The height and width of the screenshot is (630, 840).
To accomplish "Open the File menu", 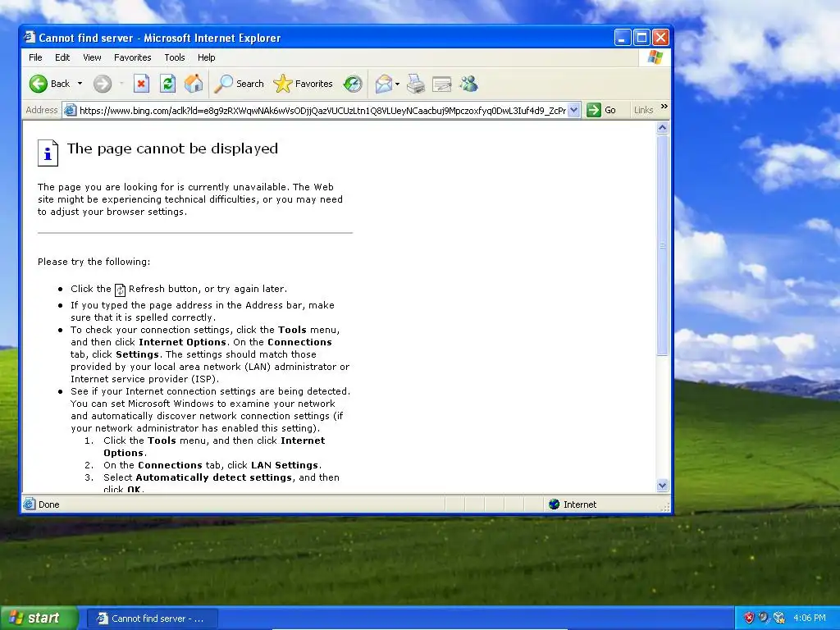I will 35,57.
